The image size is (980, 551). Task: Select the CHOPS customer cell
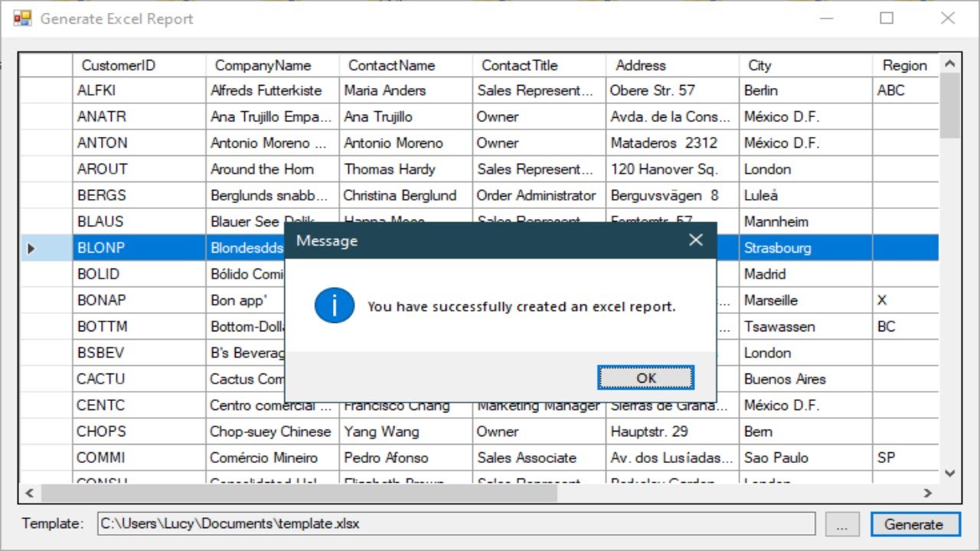click(139, 431)
